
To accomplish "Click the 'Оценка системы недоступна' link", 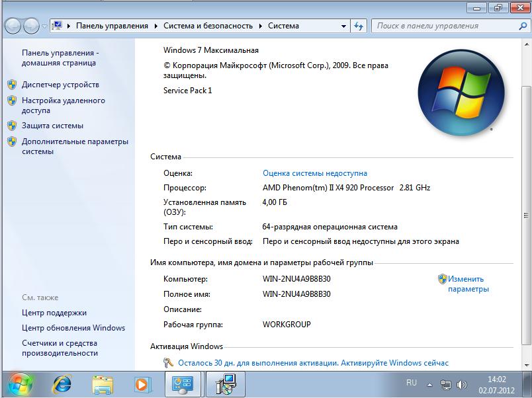I will point(314,173).
